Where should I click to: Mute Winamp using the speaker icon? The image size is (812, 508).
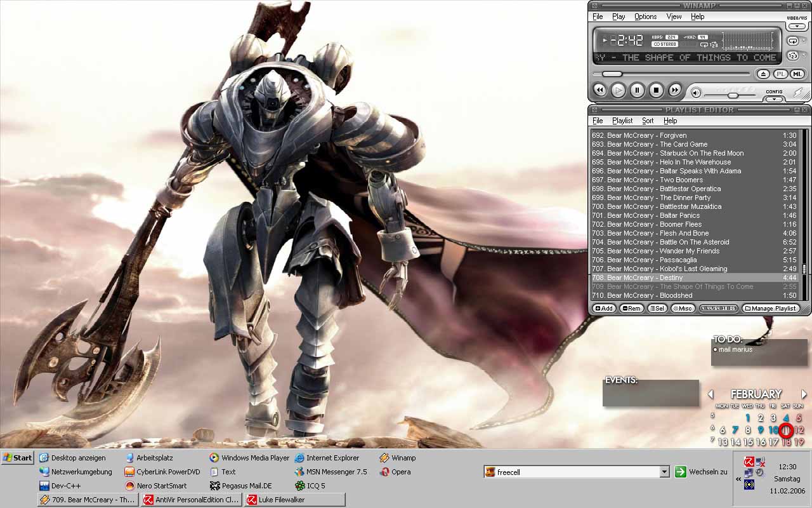(x=696, y=93)
